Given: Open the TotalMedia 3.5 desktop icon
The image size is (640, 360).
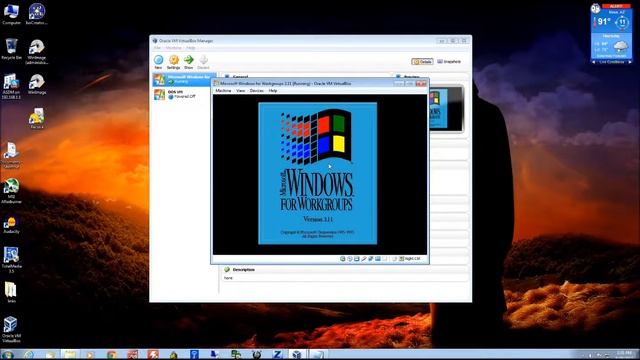Looking at the screenshot, I should coord(11,260).
